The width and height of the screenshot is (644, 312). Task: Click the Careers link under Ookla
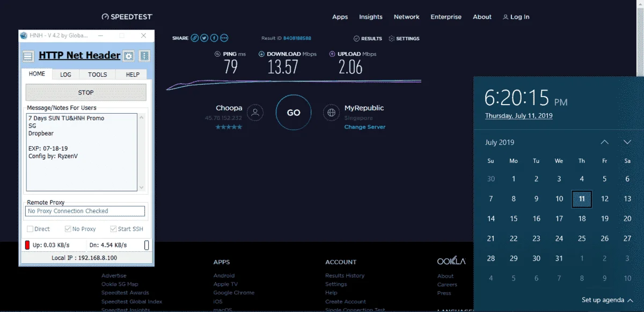coord(447,285)
